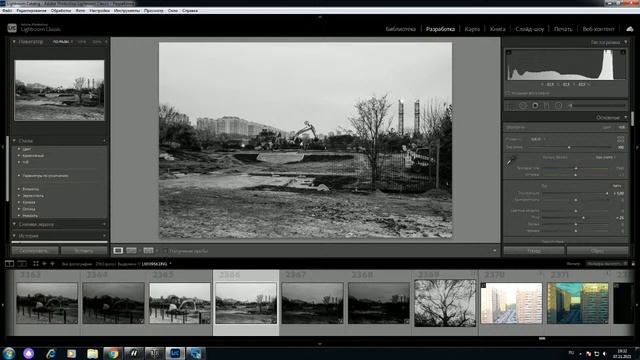Adjust the Temperature slider
640x360 pixels.
(x=576, y=168)
